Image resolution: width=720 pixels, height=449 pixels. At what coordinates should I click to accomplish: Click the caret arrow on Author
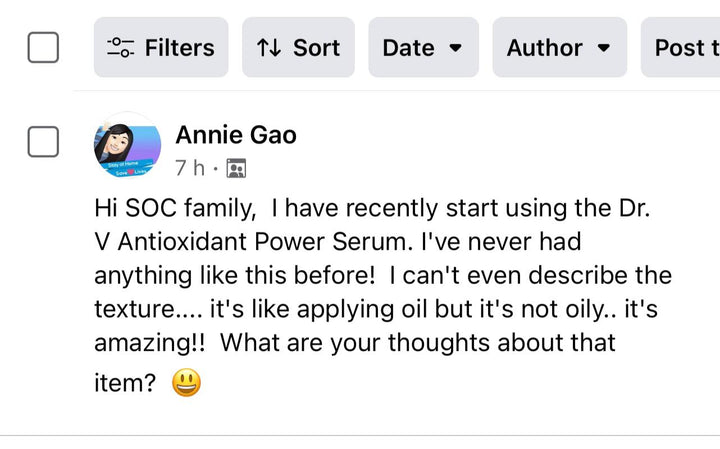[x=603, y=47]
